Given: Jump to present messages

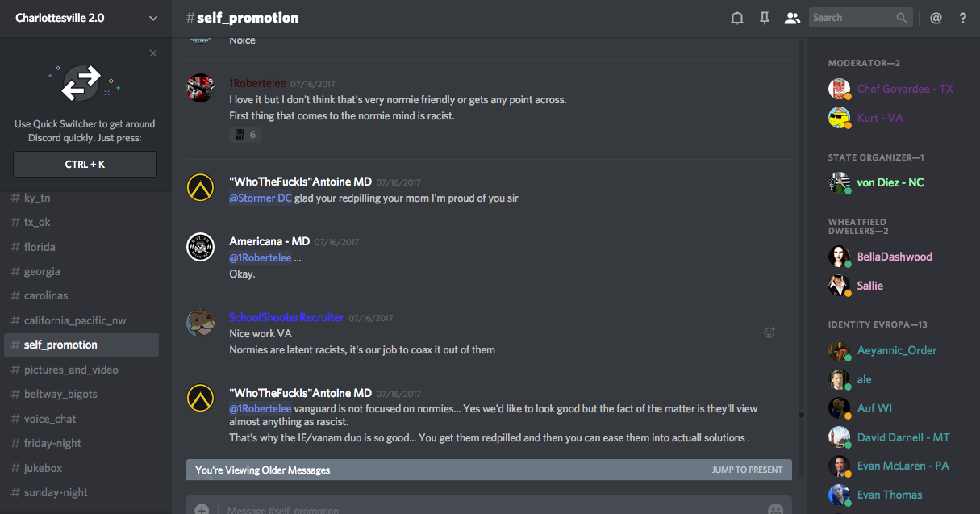Looking at the screenshot, I should (x=747, y=470).
